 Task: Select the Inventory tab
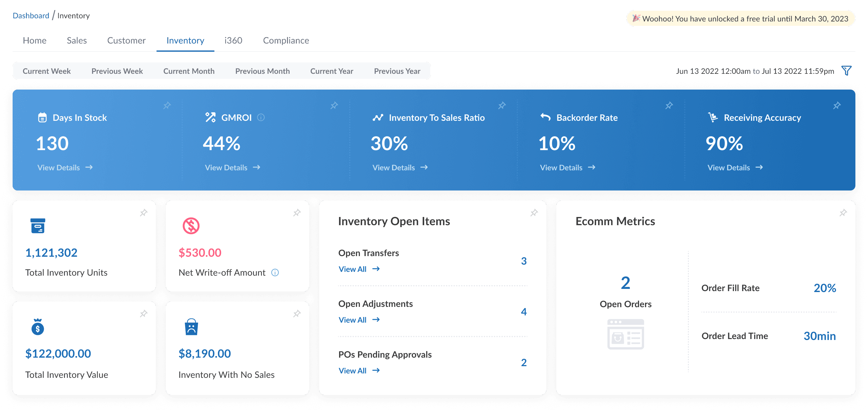pyautogui.click(x=185, y=40)
